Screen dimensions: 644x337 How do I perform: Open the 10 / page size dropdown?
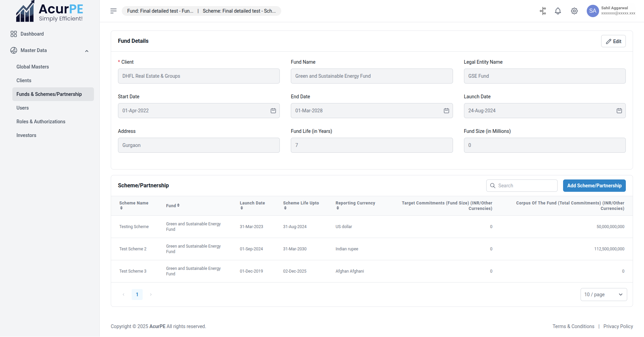pos(603,295)
